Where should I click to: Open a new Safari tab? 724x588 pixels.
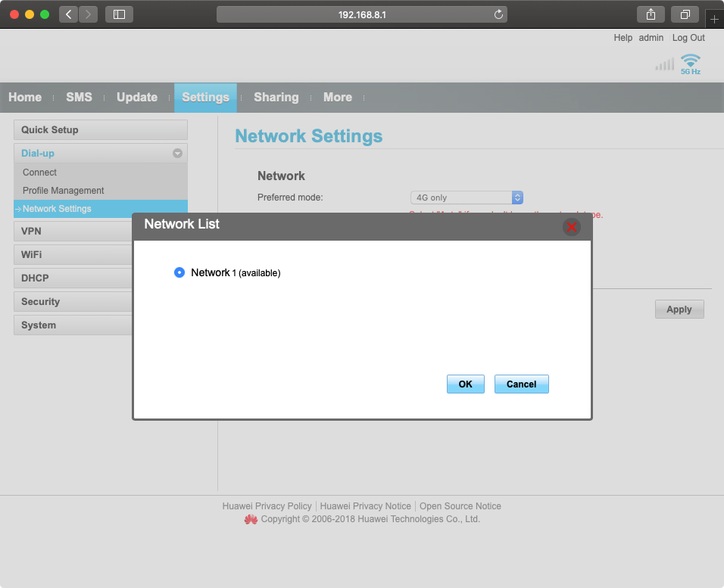click(714, 20)
